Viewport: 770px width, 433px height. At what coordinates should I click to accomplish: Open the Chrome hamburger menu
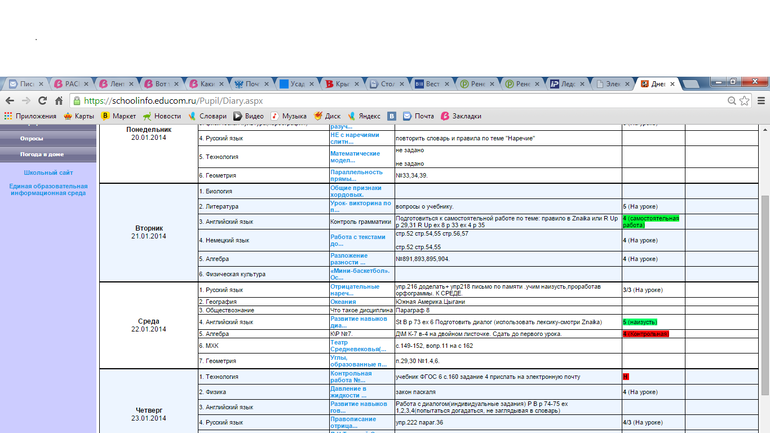click(761, 101)
